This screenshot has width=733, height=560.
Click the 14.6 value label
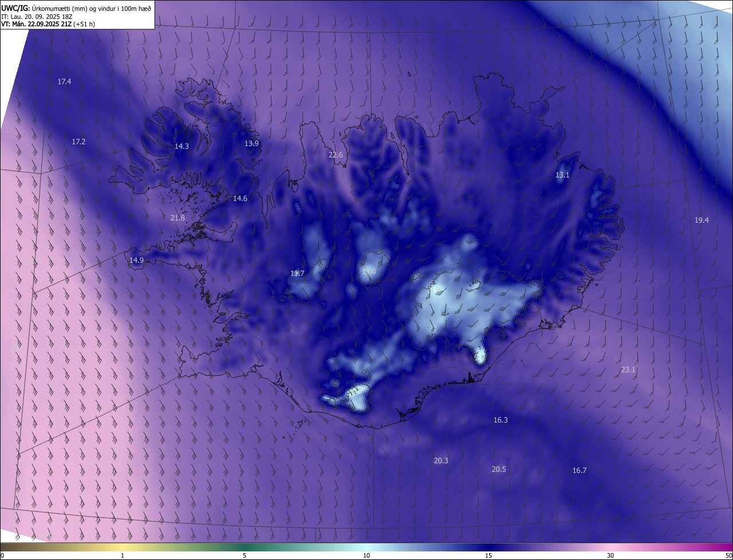coord(240,199)
